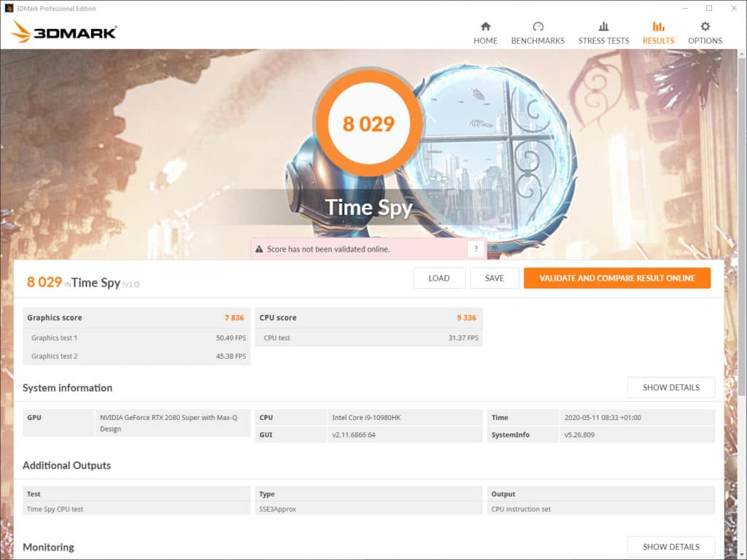Click the CPU score label
This screenshot has height=560, width=747.
tap(278, 318)
